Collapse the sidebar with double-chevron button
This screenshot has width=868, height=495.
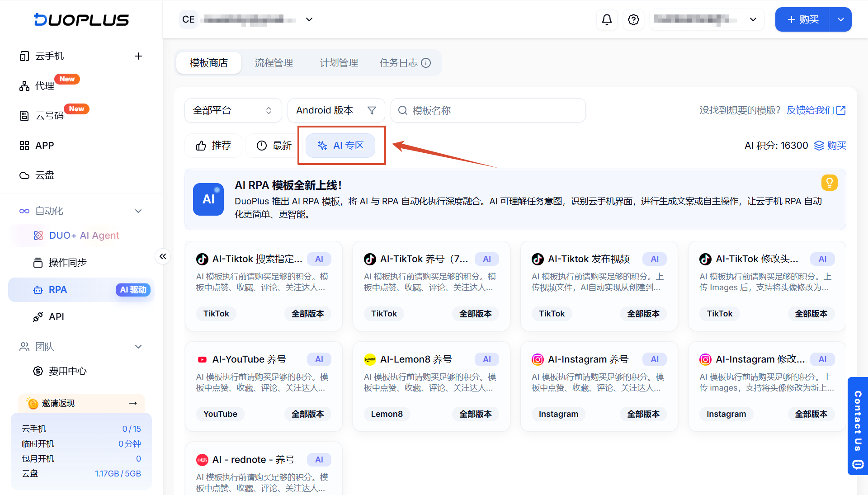point(163,256)
